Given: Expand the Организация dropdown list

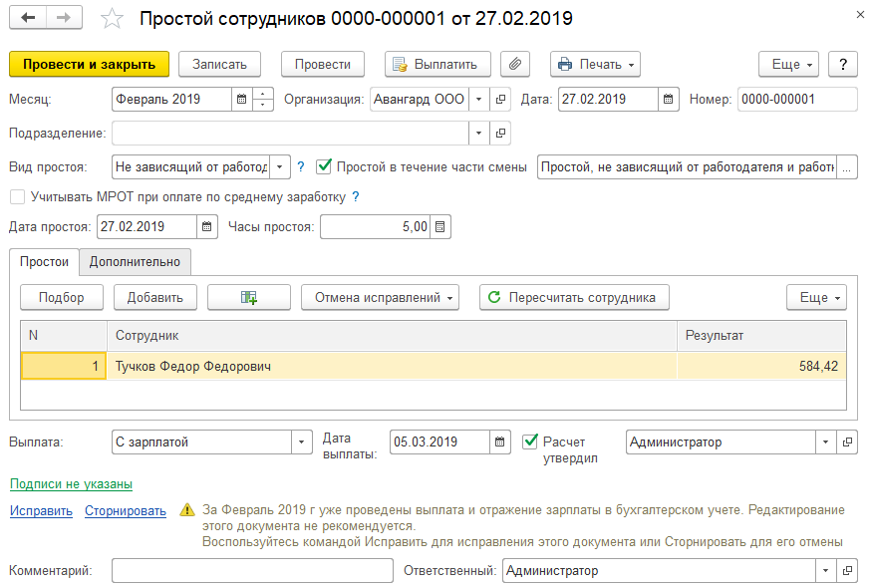Looking at the screenshot, I should click(x=478, y=100).
